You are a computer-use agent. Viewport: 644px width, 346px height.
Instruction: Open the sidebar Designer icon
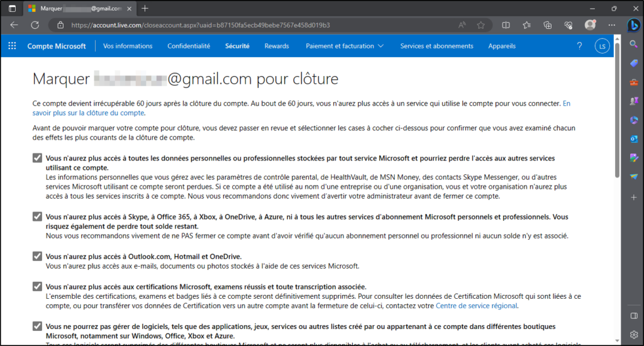click(x=634, y=158)
